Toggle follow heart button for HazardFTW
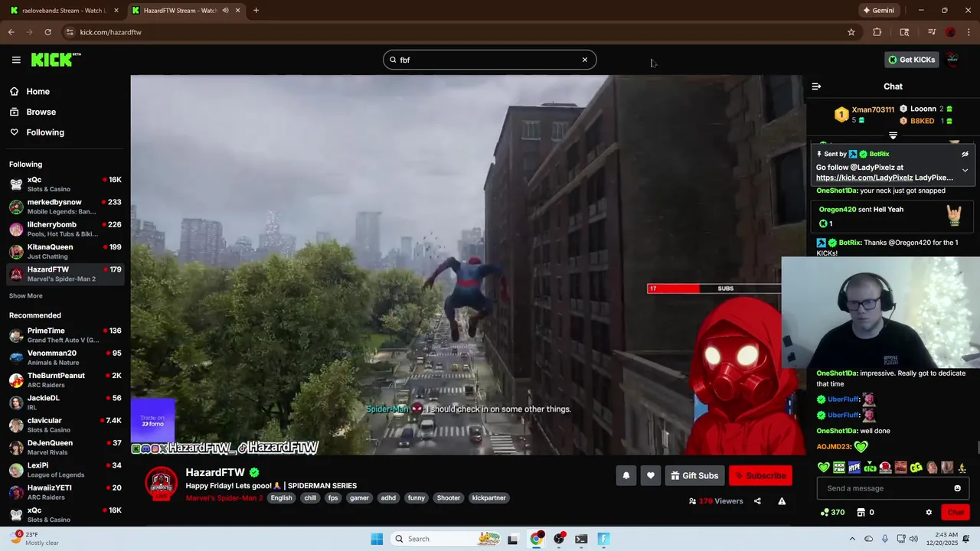 (651, 476)
